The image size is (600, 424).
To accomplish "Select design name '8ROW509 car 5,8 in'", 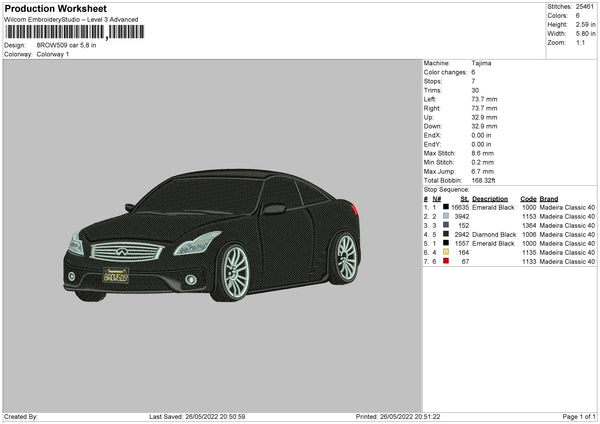I will [66, 45].
